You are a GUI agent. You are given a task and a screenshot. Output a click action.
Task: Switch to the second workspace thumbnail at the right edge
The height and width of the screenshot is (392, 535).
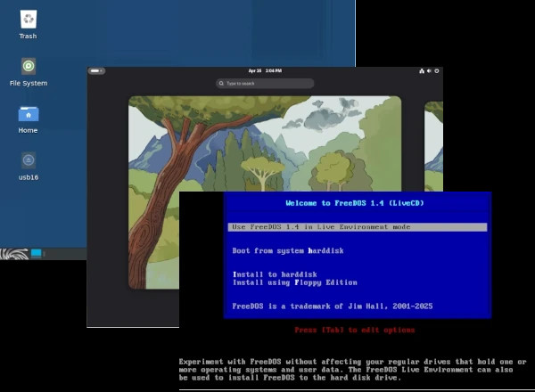[433, 147]
